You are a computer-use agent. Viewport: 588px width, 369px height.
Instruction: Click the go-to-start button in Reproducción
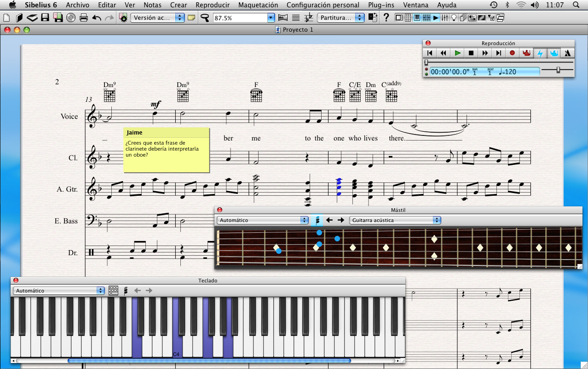430,53
